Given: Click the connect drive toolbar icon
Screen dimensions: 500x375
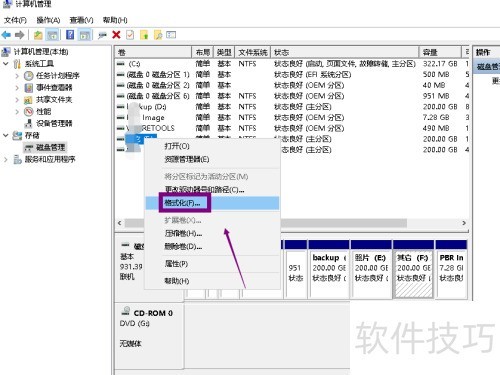Looking at the screenshot, I should click(x=102, y=35).
